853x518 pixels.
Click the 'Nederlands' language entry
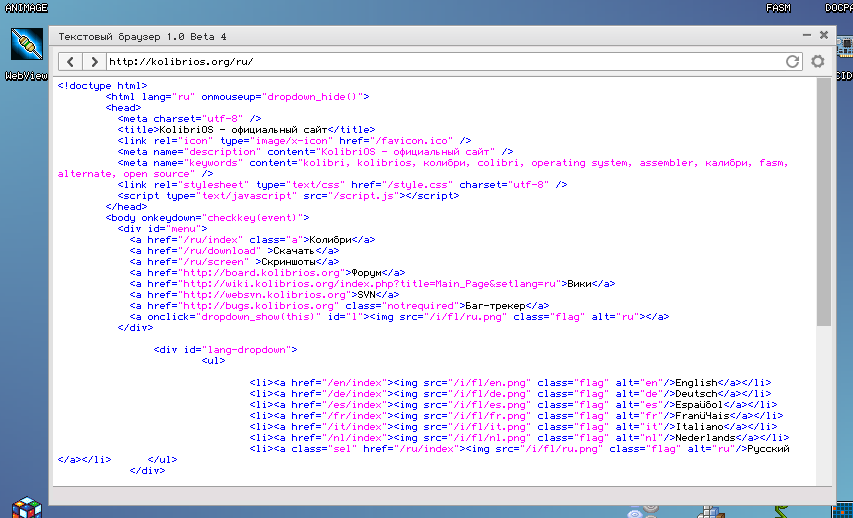click(x=705, y=438)
